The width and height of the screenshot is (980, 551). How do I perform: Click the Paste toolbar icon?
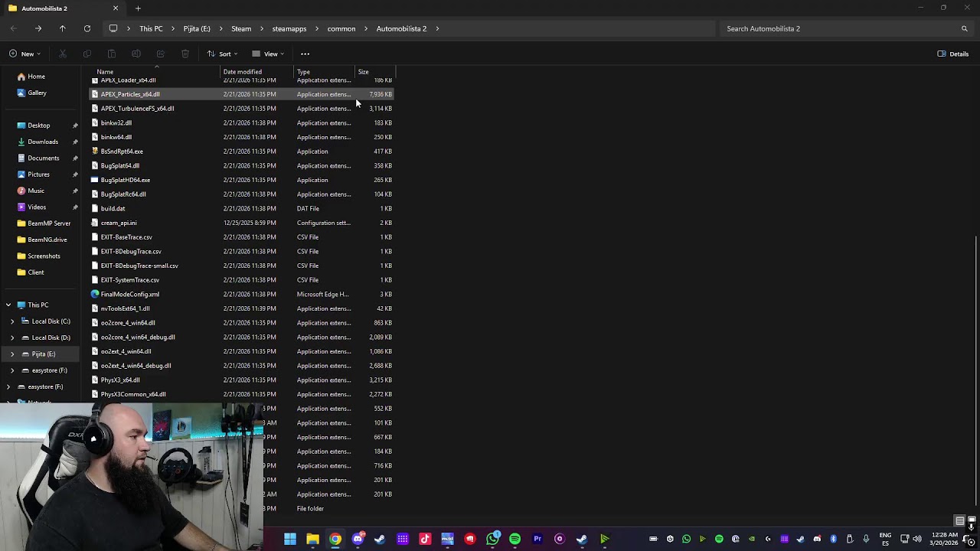tap(112, 54)
